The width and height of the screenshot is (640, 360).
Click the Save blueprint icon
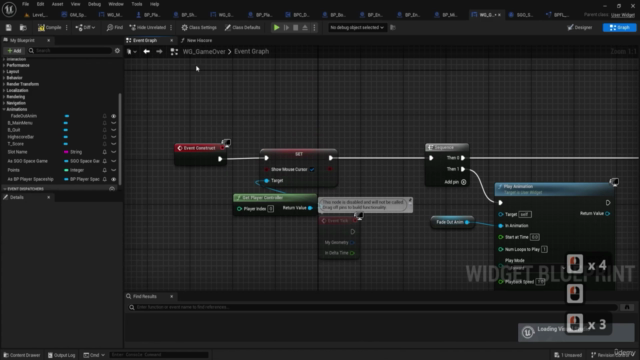pyautogui.click(x=9, y=27)
